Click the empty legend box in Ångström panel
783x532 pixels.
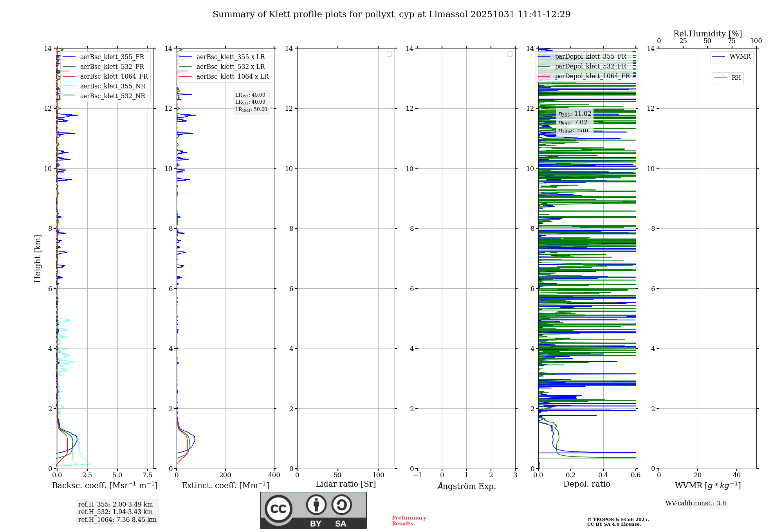point(510,54)
